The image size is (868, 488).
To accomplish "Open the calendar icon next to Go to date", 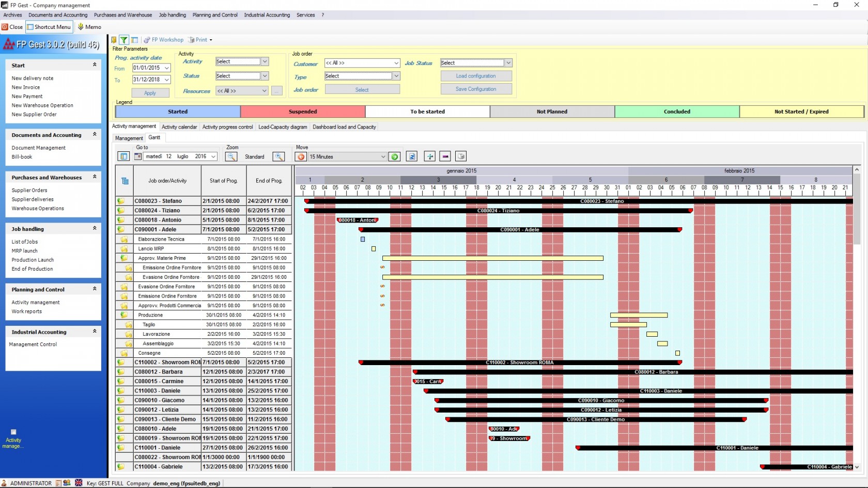I will click(x=138, y=156).
